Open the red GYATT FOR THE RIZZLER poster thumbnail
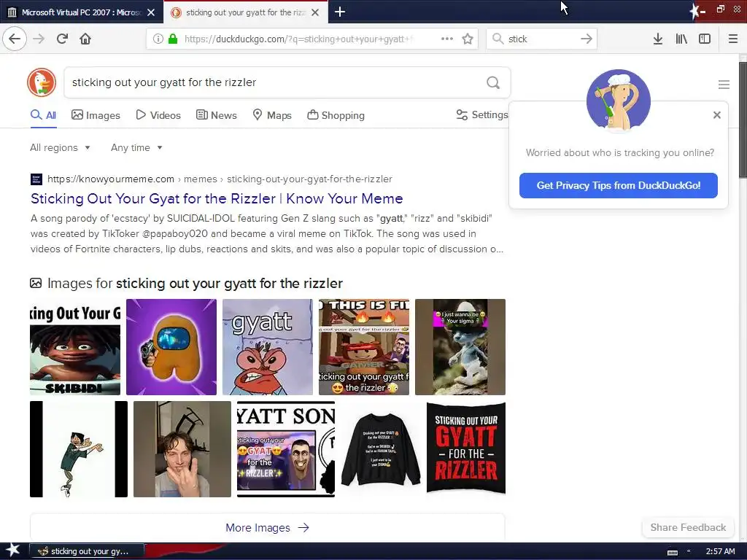Image resolution: width=747 pixels, height=560 pixels. point(466,449)
